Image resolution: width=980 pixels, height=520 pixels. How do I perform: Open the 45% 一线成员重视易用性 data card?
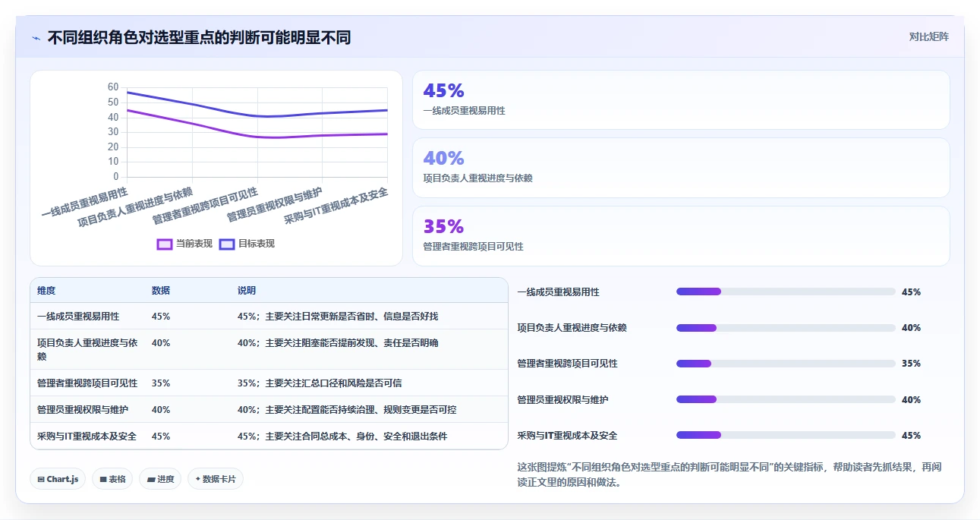pyautogui.click(x=681, y=100)
